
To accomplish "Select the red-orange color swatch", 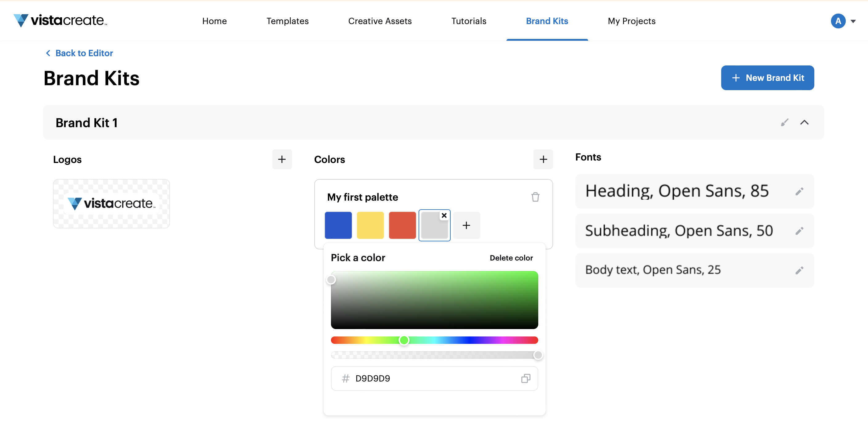I will 402,225.
